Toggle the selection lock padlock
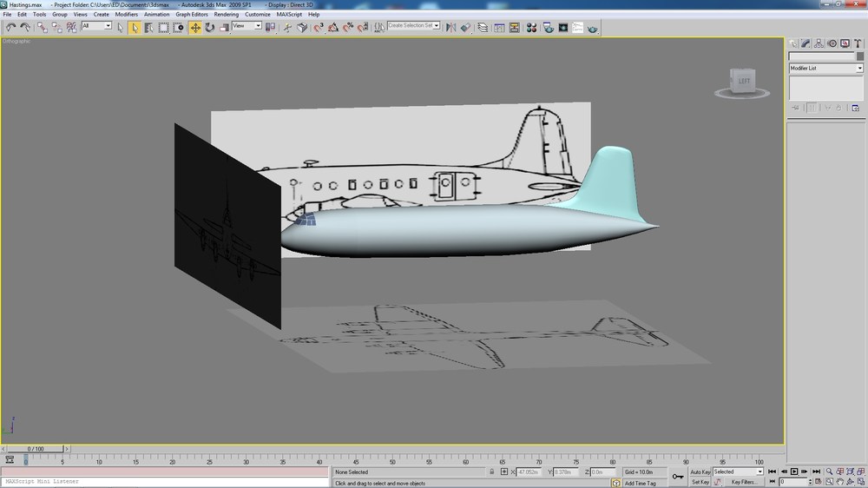The width and height of the screenshot is (868, 488). tap(491, 472)
